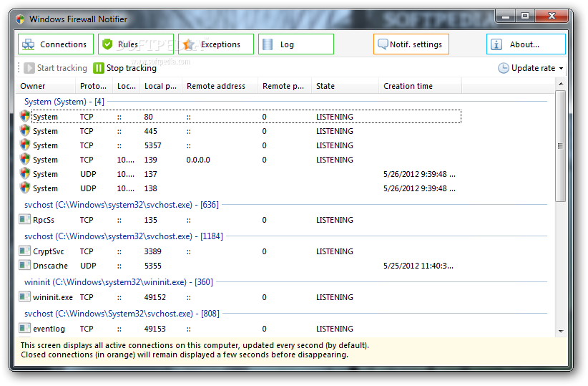Sort by the State column header
The width and height of the screenshot is (588, 386).
point(345,86)
